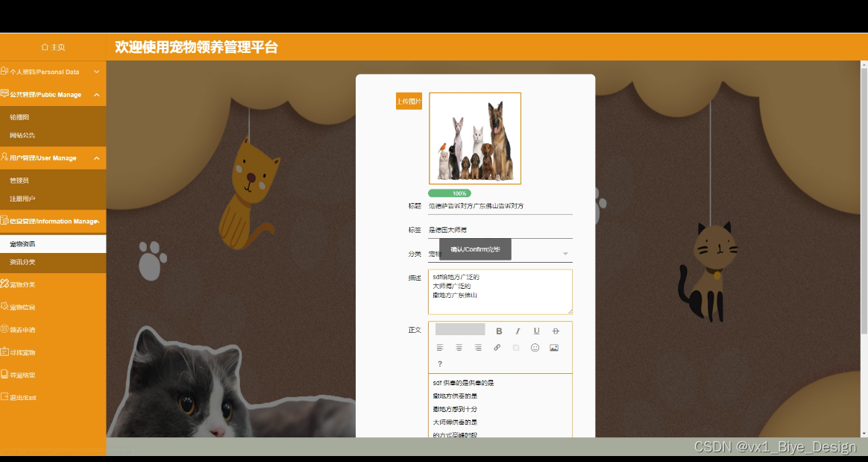The width and height of the screenshot is (868, 462).
Task: Collapse the Information Manage chevron
Action: [x=98, y=221]
